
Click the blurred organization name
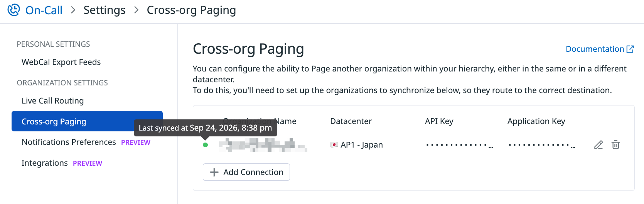pos(263,145)
